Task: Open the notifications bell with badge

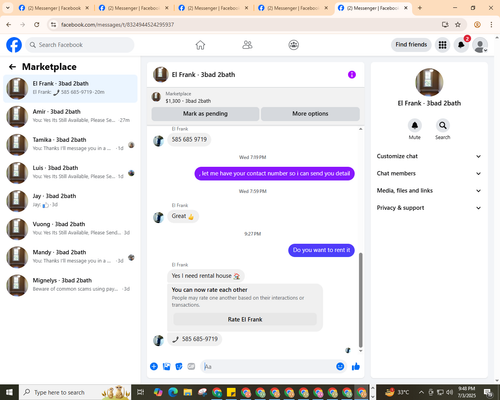Action: [x=461, y=45]
